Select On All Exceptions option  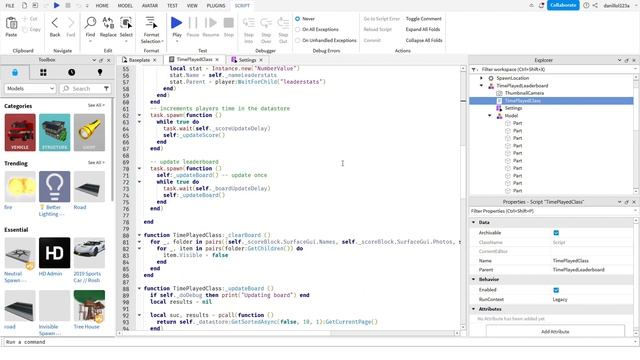click(298, 29)
